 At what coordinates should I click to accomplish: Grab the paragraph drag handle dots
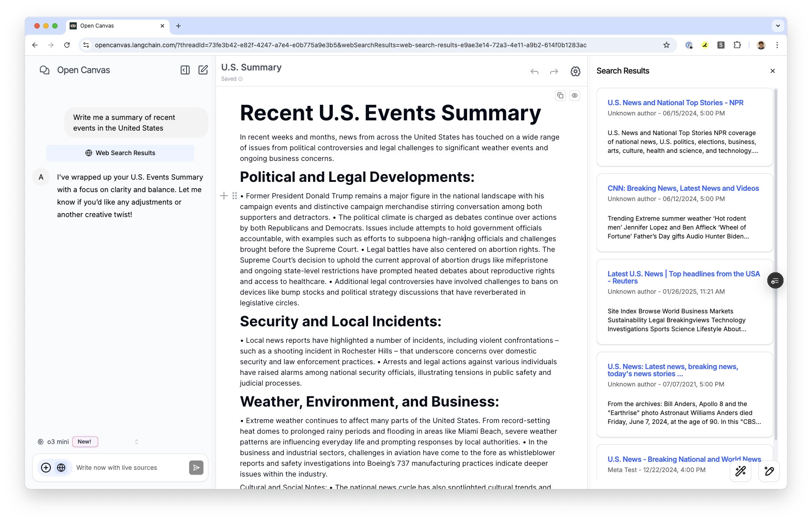[235, 196]
